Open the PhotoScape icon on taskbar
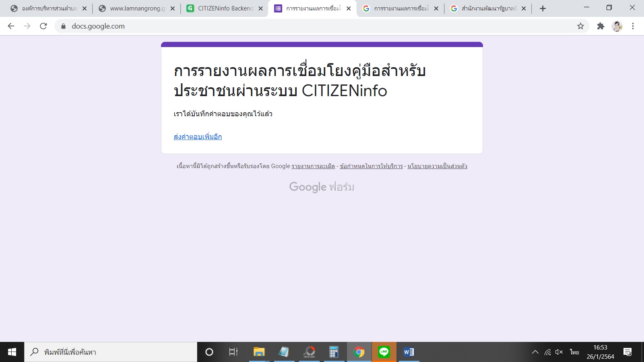644x362 pixels. [x=309, y=352]
